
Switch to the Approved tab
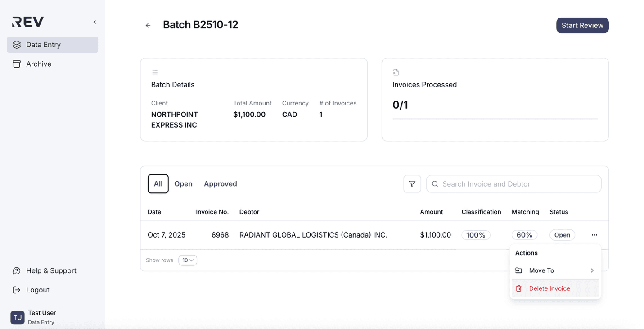[x=220, y=184]
